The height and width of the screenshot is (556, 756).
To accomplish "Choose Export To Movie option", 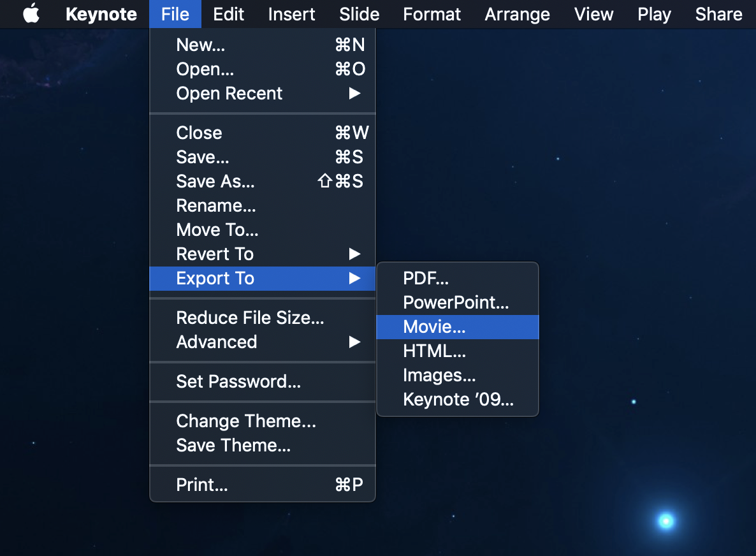I will click(x=434, y=327).
